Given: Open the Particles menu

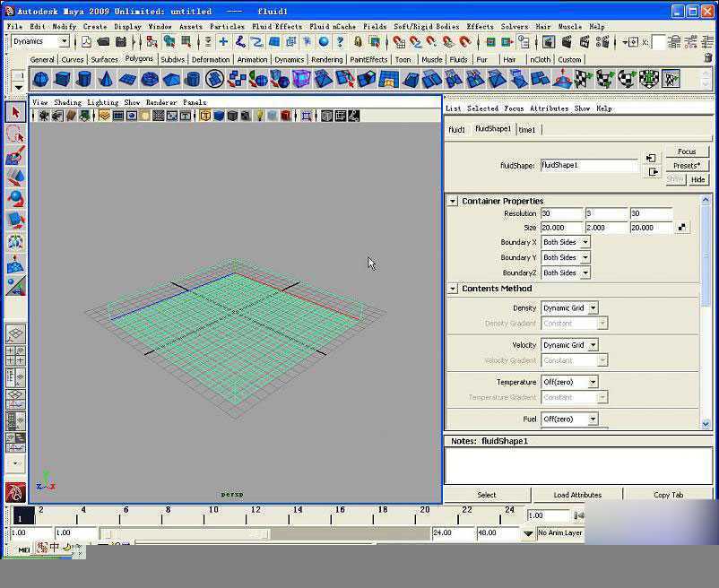Looking at the screenshot, I should [227, 27].
